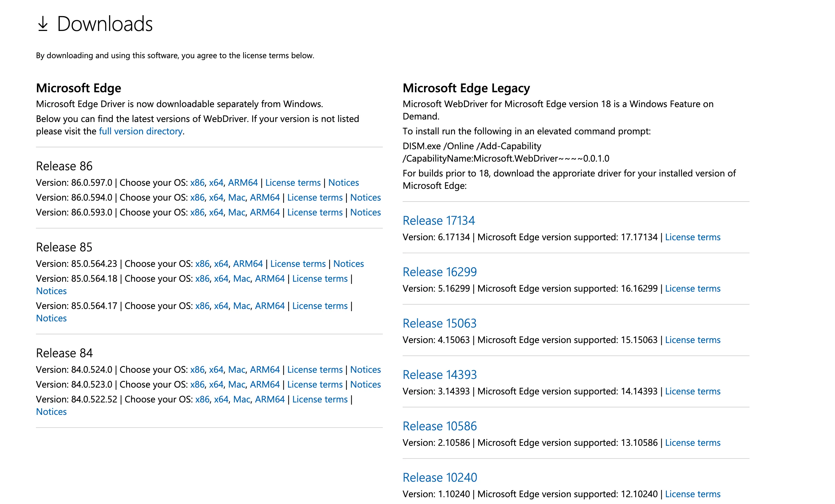
Task: Open the Release 16299 link
Action: pos(439,272)
